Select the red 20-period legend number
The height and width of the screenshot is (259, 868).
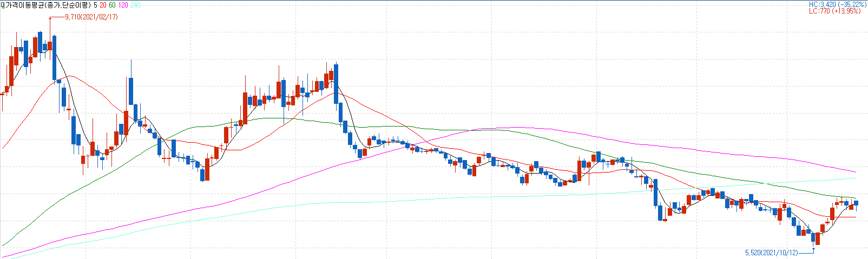(x=103, y=4)
